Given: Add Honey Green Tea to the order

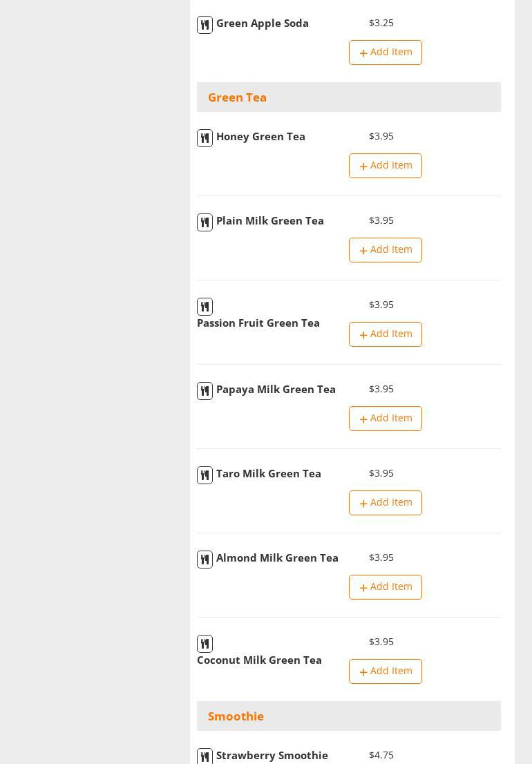Looking at the screenshot, I should 385,166.
